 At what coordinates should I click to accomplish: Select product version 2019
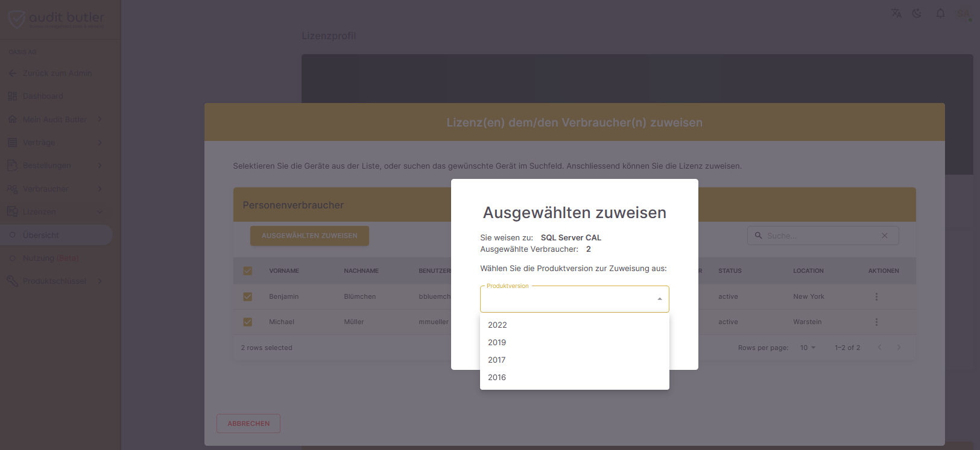click(x=575, y=343)
